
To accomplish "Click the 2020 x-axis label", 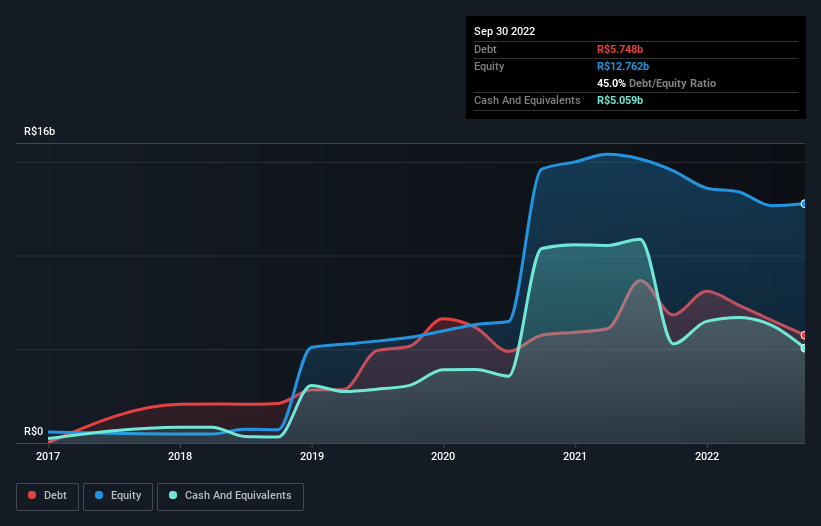I will [x=443, y=456].
